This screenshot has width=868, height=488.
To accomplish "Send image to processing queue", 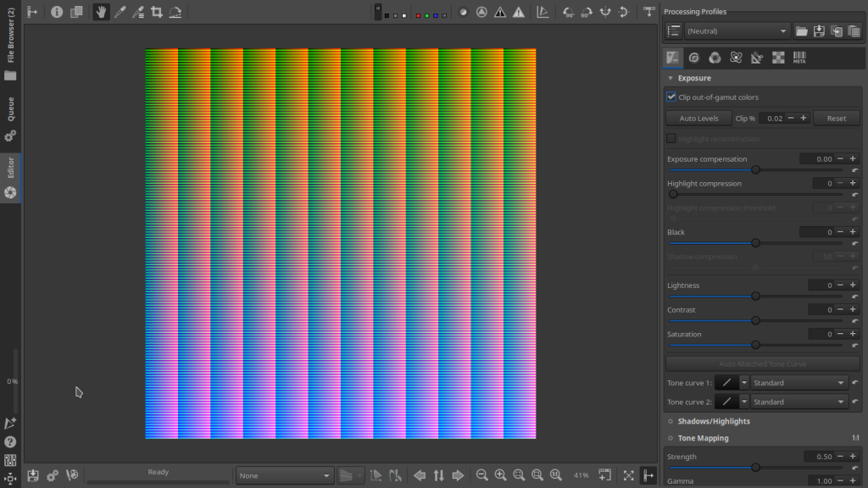I will click(x=52, y=475).
